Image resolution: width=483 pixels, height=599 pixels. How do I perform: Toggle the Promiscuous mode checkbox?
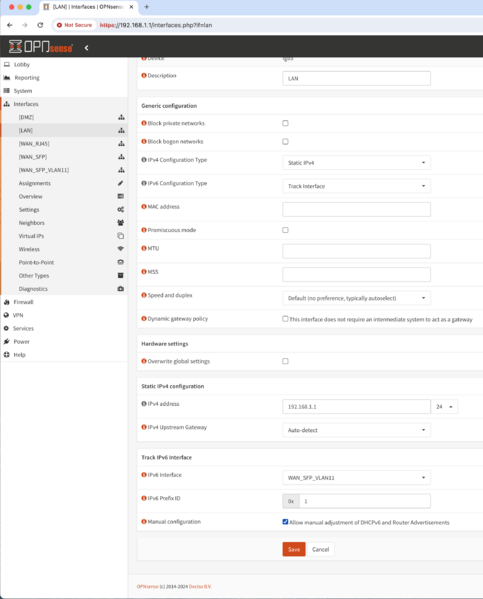285,230
